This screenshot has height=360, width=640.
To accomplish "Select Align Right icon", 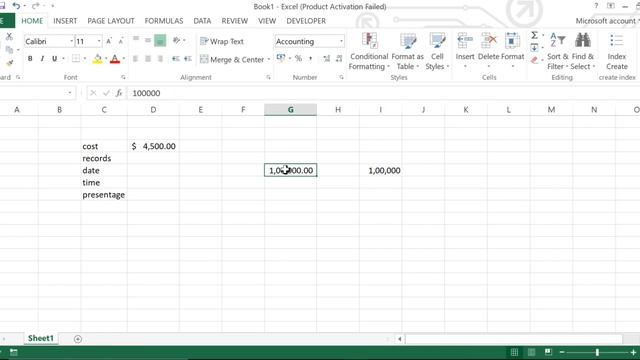I will pyautogui.click(x=160, y=59).
